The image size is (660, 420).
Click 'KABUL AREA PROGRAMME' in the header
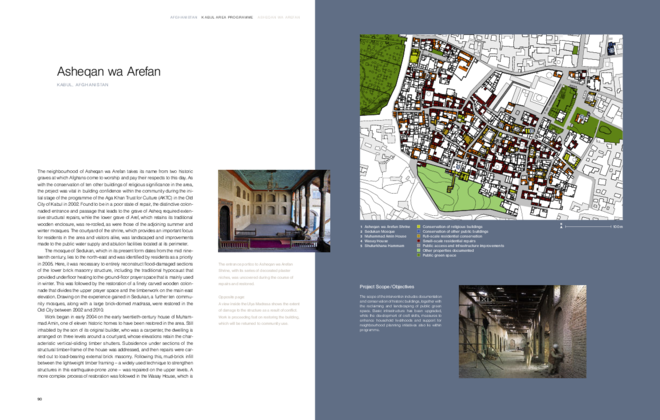pos(227,18)
